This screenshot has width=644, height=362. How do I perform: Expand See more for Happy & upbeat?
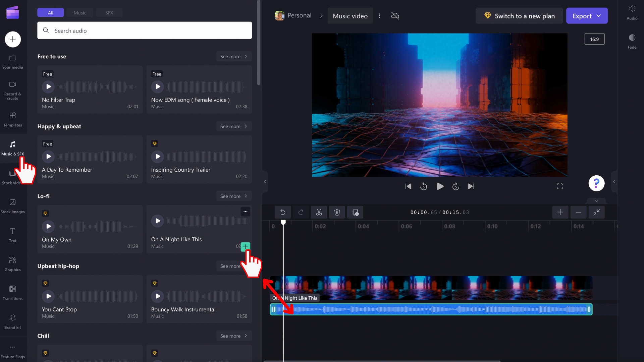233,126
